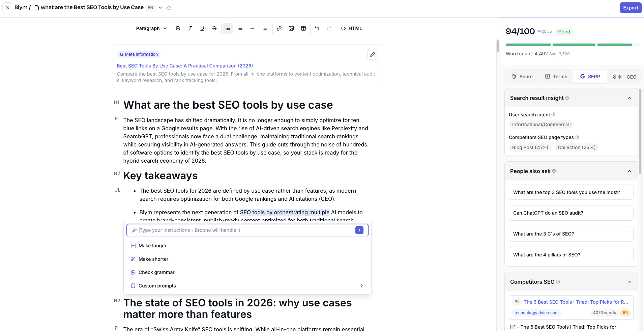Select 'Can ChatGPT do an SEO audit?' question

click(x=571, y=213)
